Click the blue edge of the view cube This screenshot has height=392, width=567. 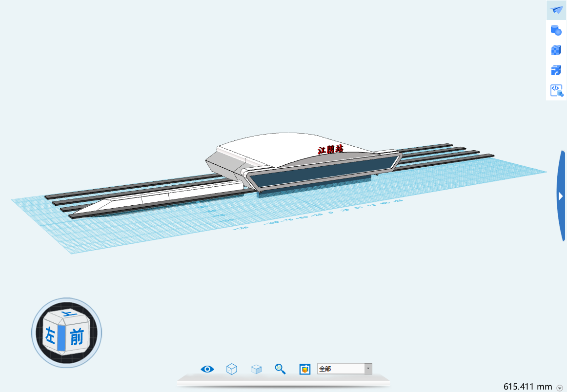[x=61, y=338]
